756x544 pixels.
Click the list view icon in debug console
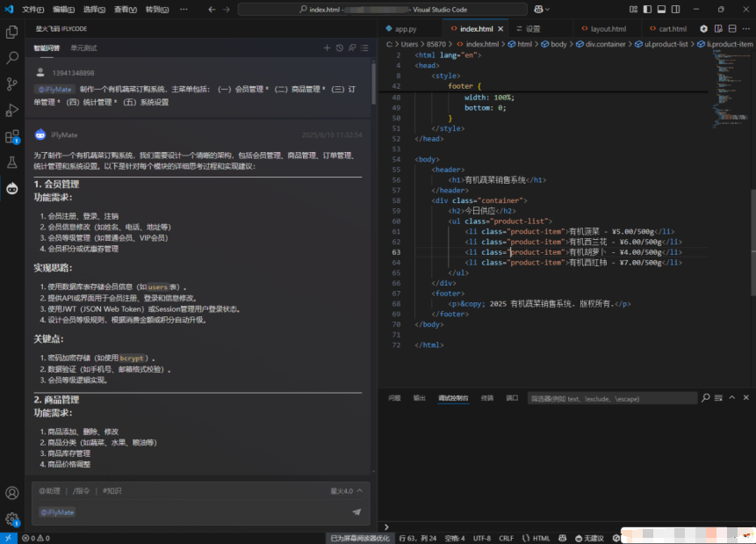(718, 398)
